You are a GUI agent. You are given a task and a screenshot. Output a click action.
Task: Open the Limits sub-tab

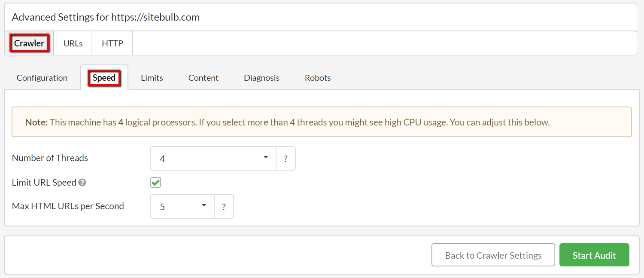point(152,78)
